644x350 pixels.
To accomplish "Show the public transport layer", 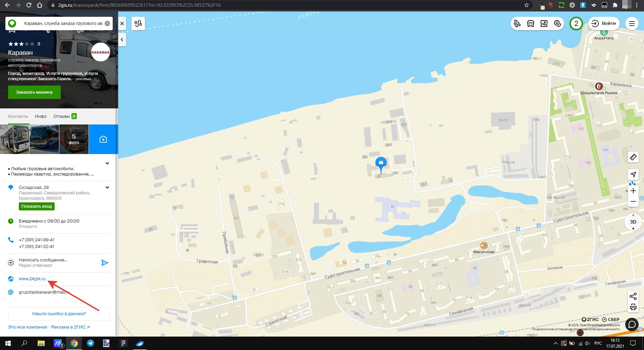I will (x=531, y=23).
